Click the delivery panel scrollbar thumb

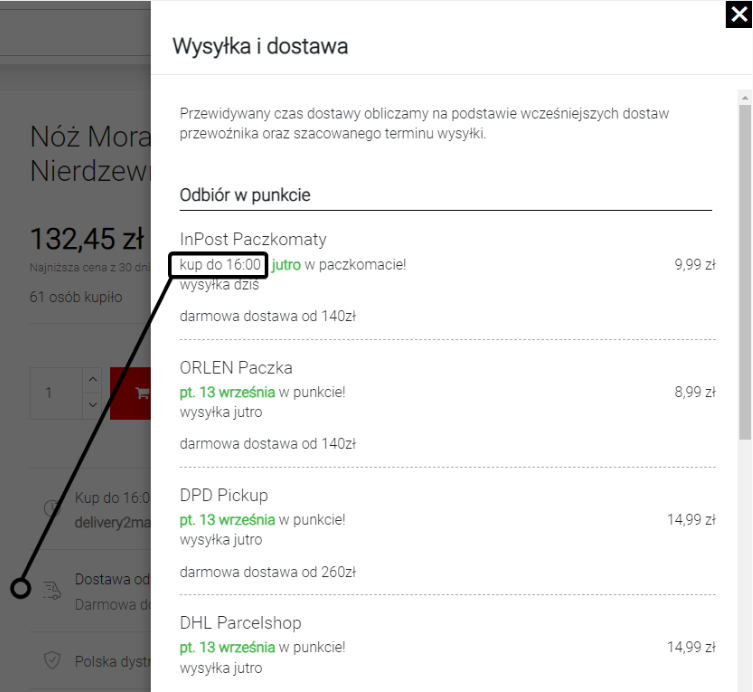pos(744,270)
